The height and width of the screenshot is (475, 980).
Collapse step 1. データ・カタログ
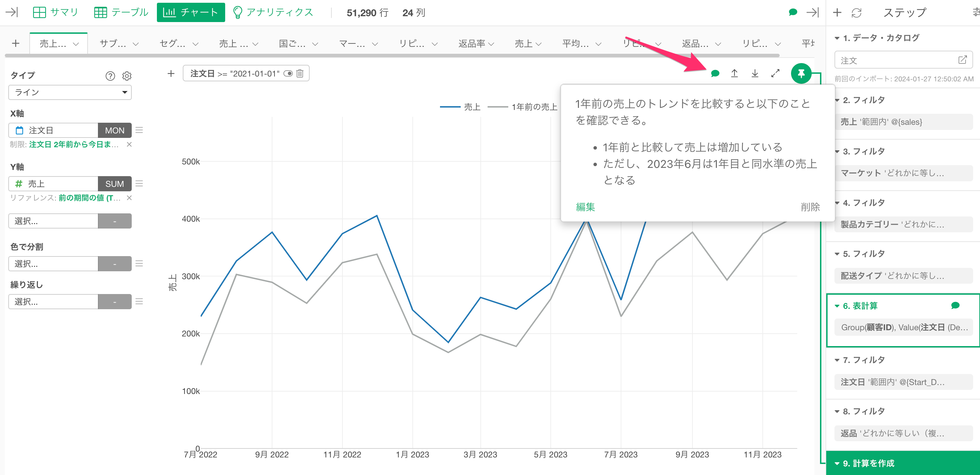click(x=837, y=38)
